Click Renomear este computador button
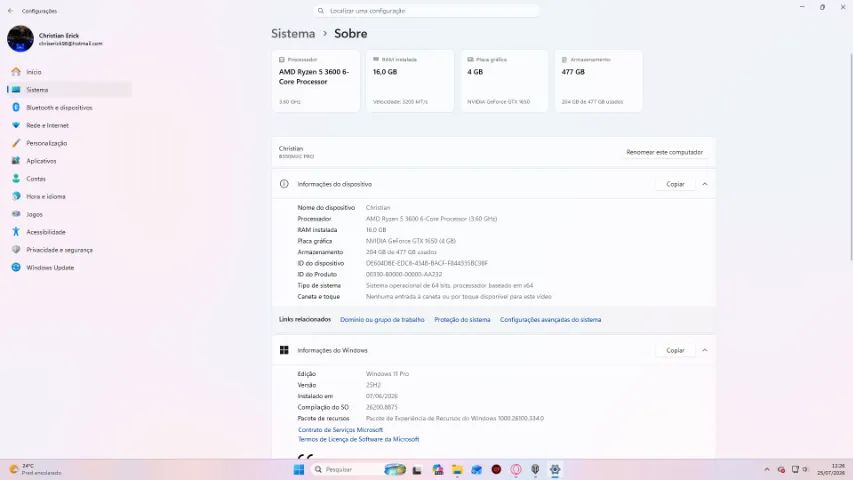Viewport: 853px width, 480px height. 664,152
